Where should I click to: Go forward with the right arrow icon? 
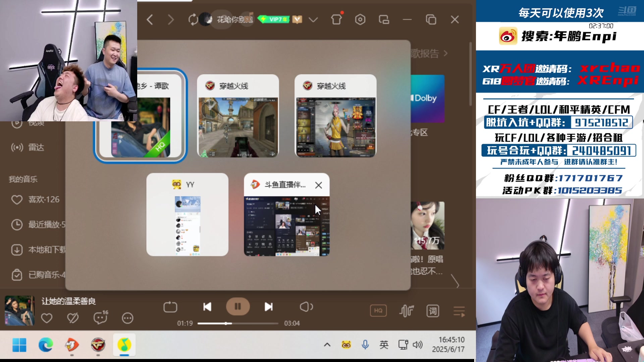171,20
